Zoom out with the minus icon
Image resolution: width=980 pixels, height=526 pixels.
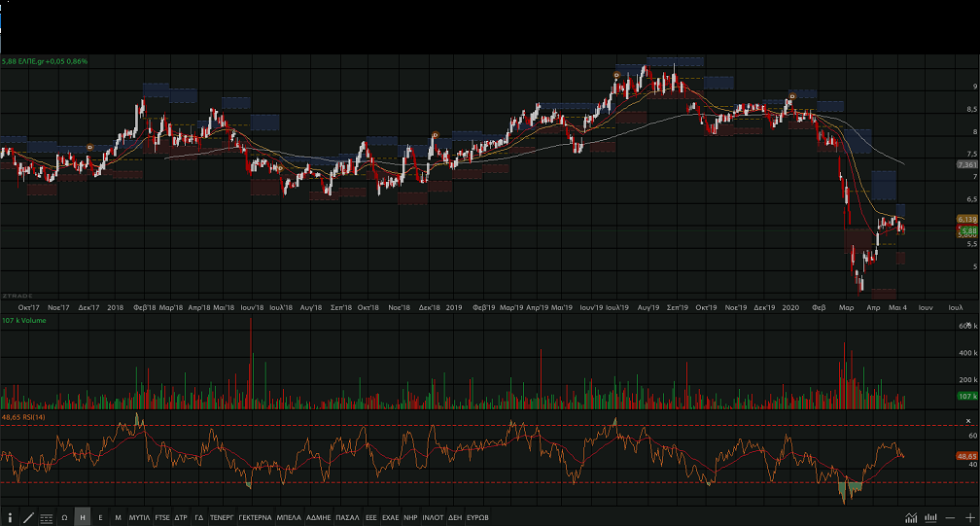[x=951, y=517]
